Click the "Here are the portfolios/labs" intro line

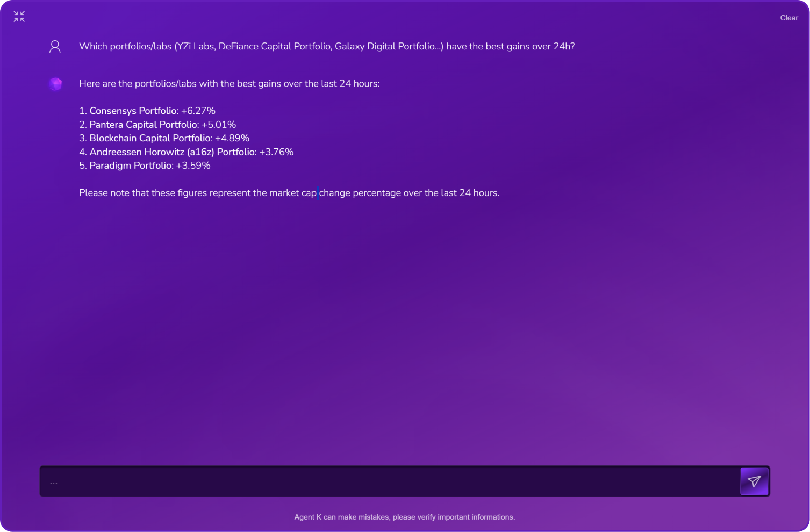[229, 83]
